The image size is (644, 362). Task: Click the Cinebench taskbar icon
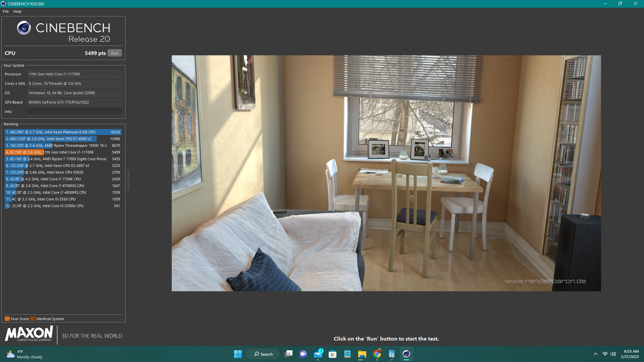coord(406,354)
